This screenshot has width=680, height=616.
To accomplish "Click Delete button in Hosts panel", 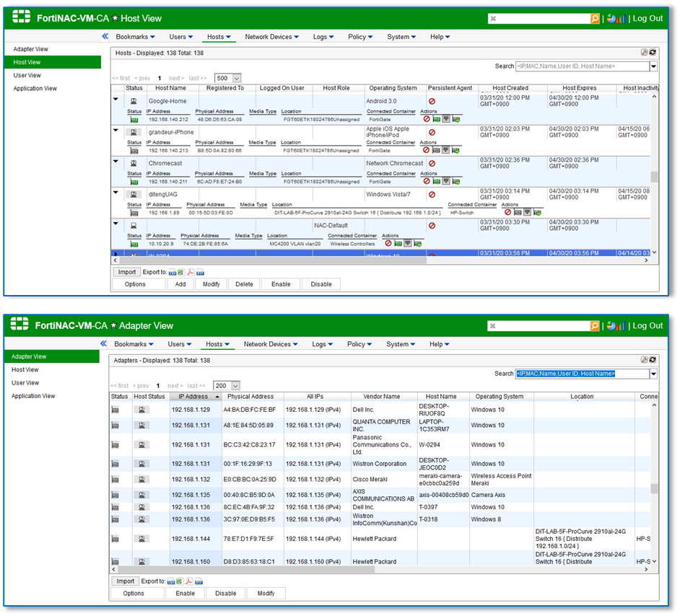I will click(x=244, y=284).
